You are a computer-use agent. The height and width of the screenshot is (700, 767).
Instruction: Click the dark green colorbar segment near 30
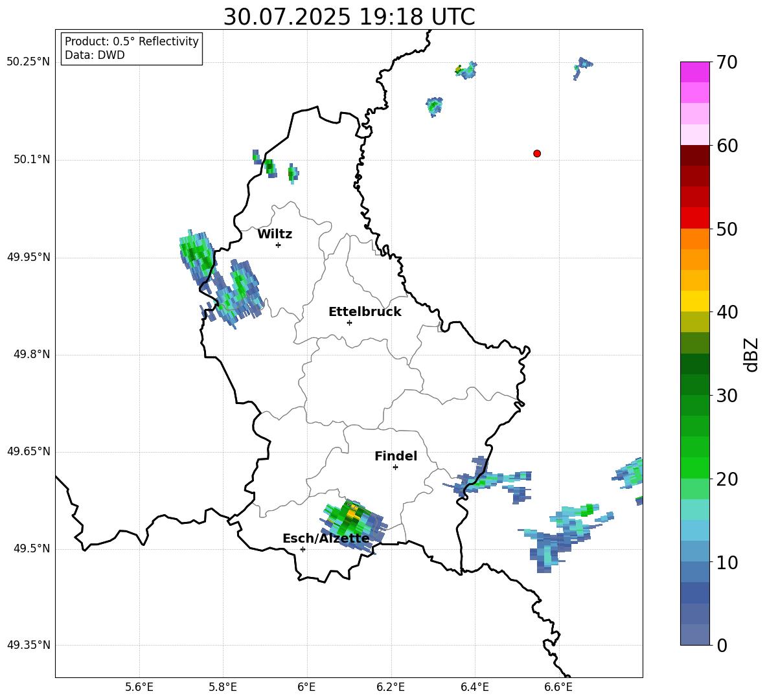click(695, 384)
